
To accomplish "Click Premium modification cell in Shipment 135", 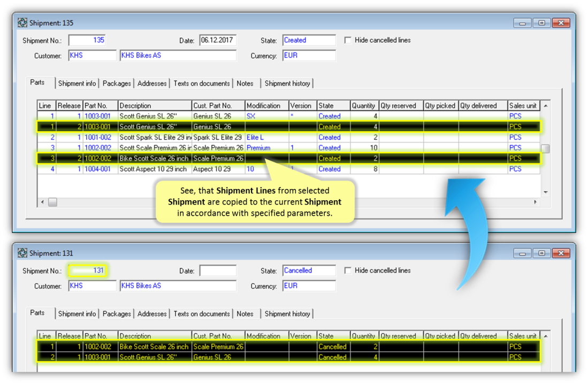I will click(266, 148).
